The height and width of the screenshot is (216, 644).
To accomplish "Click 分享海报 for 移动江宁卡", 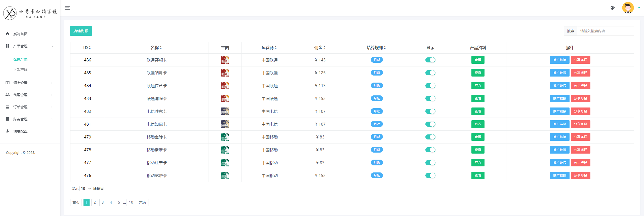I will point(580,163).
